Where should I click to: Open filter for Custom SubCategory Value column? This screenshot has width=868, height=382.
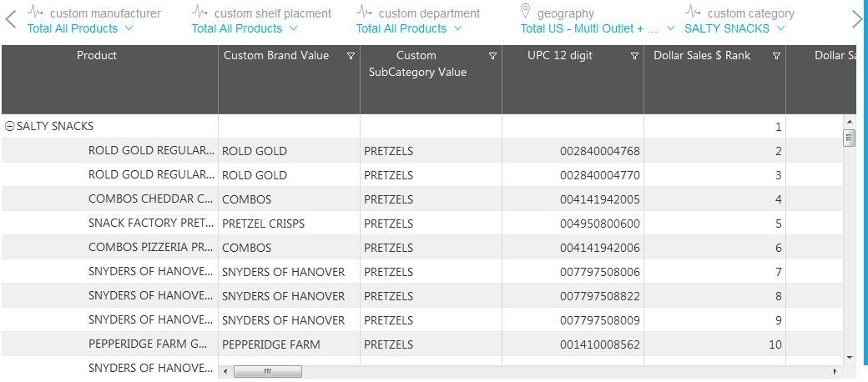(x=492, y=57)
